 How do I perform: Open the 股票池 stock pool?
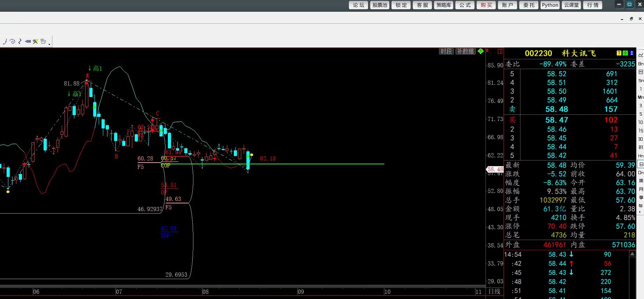[x=380, y=5]
